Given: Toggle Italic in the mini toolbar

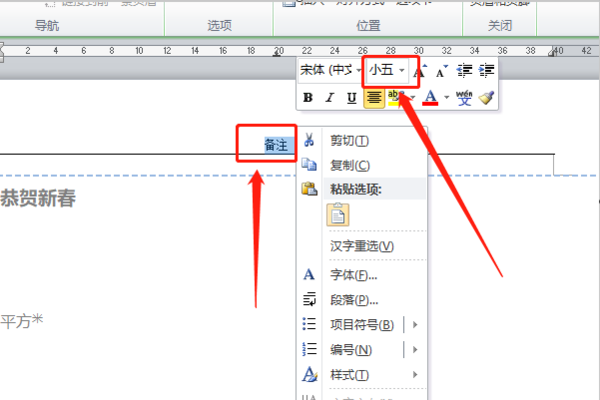Looking at the screenshot, I should point(330,98).
